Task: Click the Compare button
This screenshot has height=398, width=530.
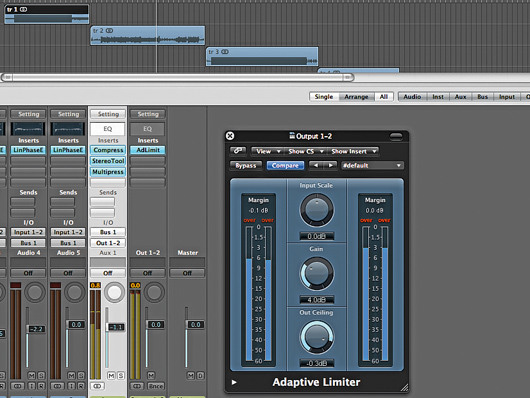Action: coord(285,165)
